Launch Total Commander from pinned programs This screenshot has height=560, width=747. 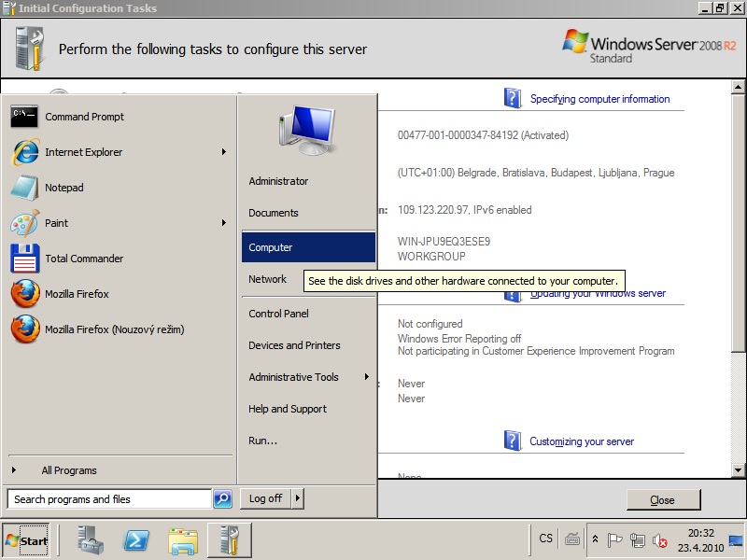pos(84,259)
